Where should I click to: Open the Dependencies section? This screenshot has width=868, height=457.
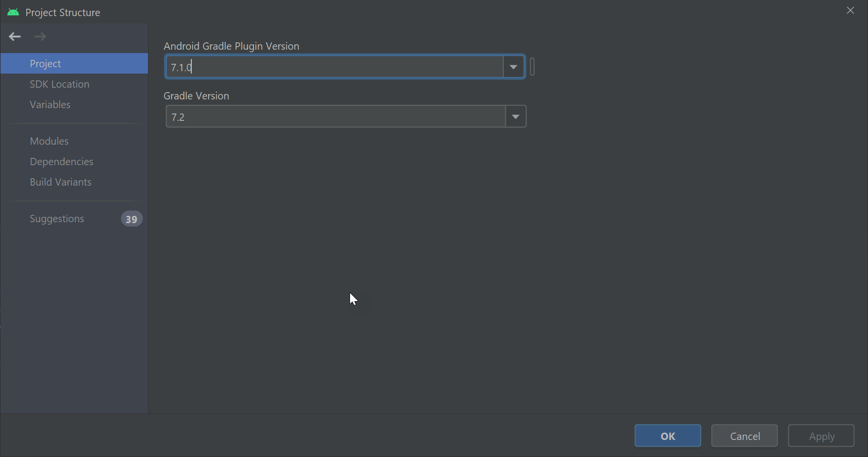pos(74,161)
